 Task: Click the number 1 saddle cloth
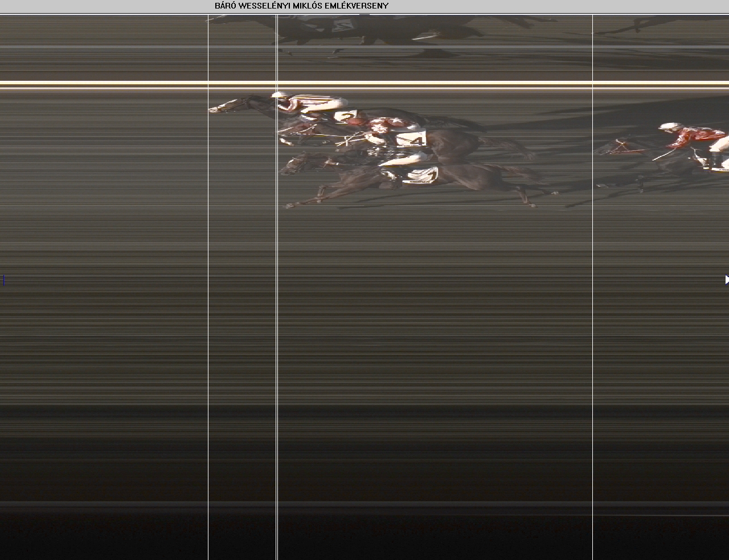point(420,176)
